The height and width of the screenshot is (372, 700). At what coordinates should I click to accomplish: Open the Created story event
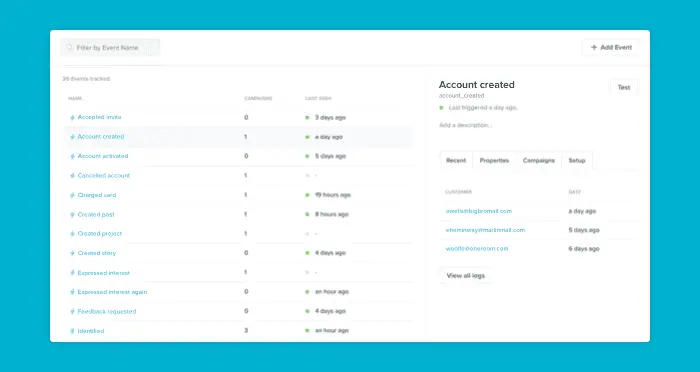coord(97,253)
